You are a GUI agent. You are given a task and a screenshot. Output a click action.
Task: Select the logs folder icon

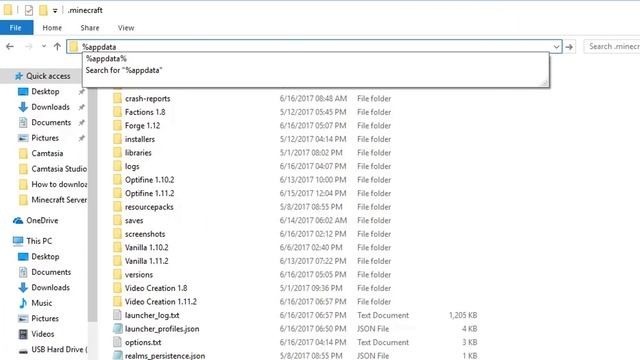118,166
